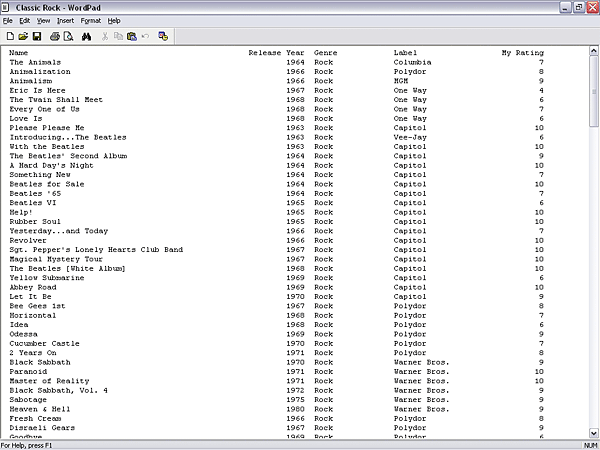Click 'Disraeli Gears' album text

click(42, 428)
